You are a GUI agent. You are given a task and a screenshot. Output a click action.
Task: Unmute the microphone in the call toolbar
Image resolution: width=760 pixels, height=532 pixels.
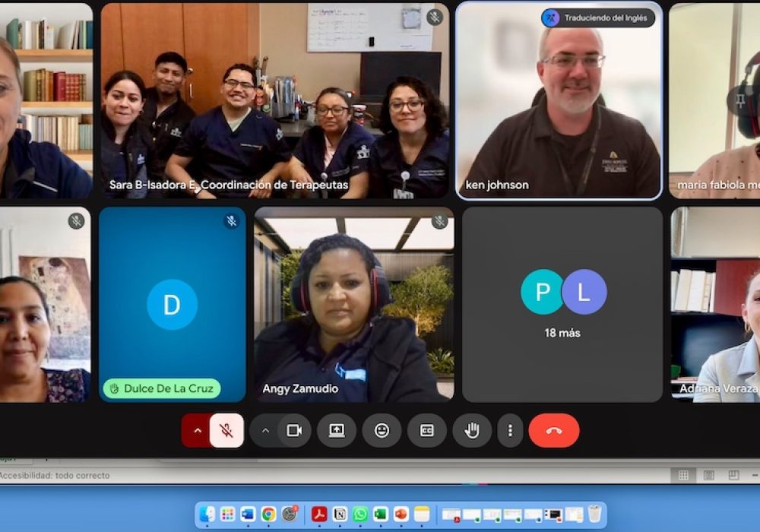(x=226, y=430)
